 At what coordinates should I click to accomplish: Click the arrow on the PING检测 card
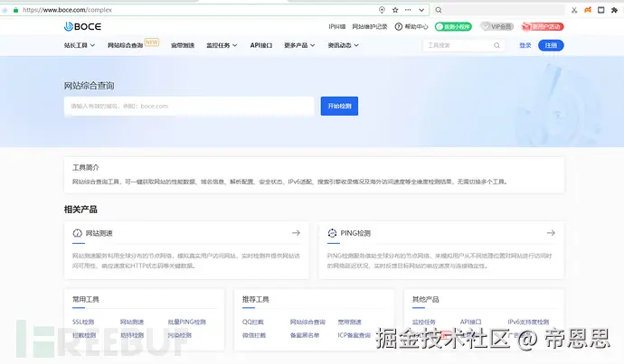[x=551, y=233]
